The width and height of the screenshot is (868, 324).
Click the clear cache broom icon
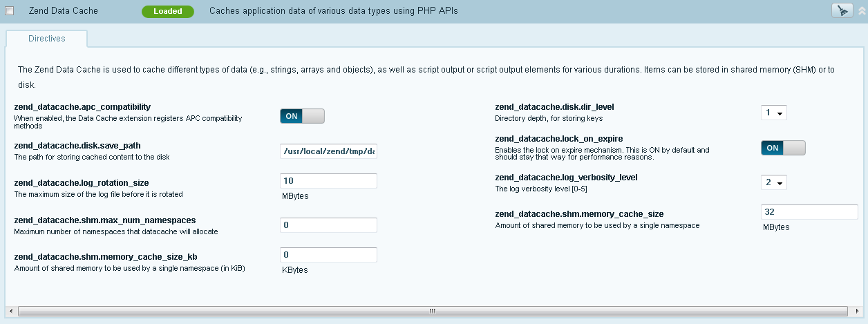point(841,10)
